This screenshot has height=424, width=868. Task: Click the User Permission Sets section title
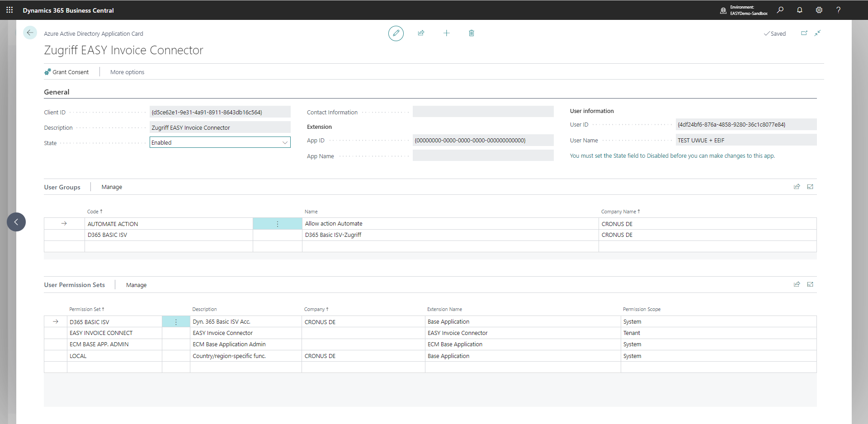click(75, 285)
